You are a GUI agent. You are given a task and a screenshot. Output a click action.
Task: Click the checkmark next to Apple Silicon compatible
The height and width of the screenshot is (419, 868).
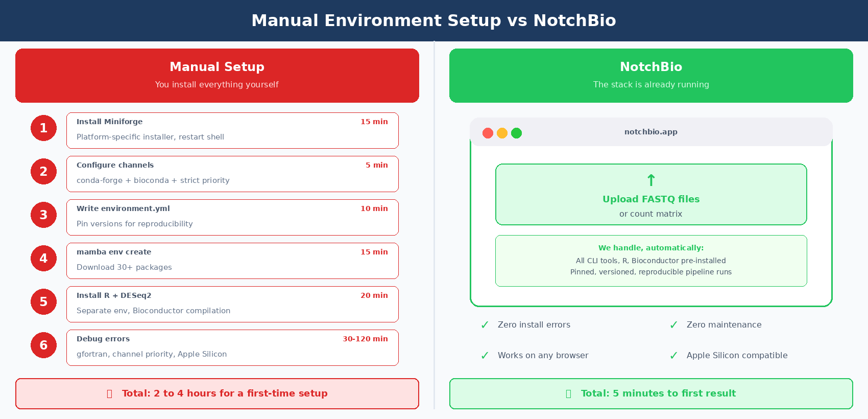click(673, 356)
